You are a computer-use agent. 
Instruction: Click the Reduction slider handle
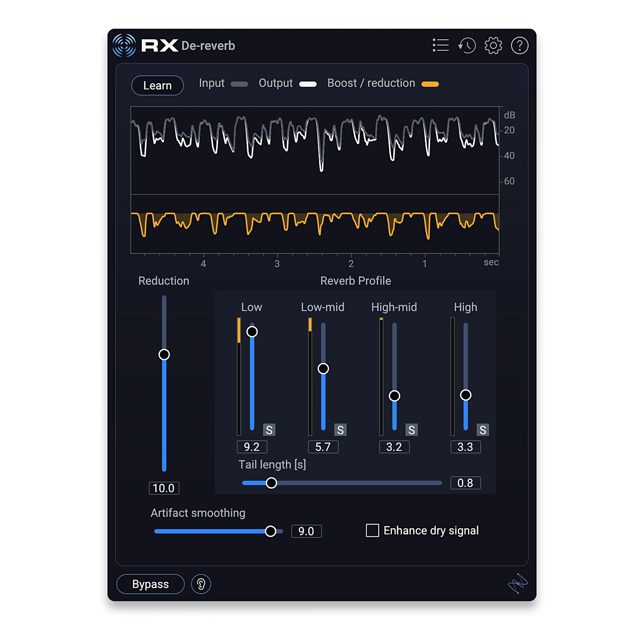(x=164, y=354)
